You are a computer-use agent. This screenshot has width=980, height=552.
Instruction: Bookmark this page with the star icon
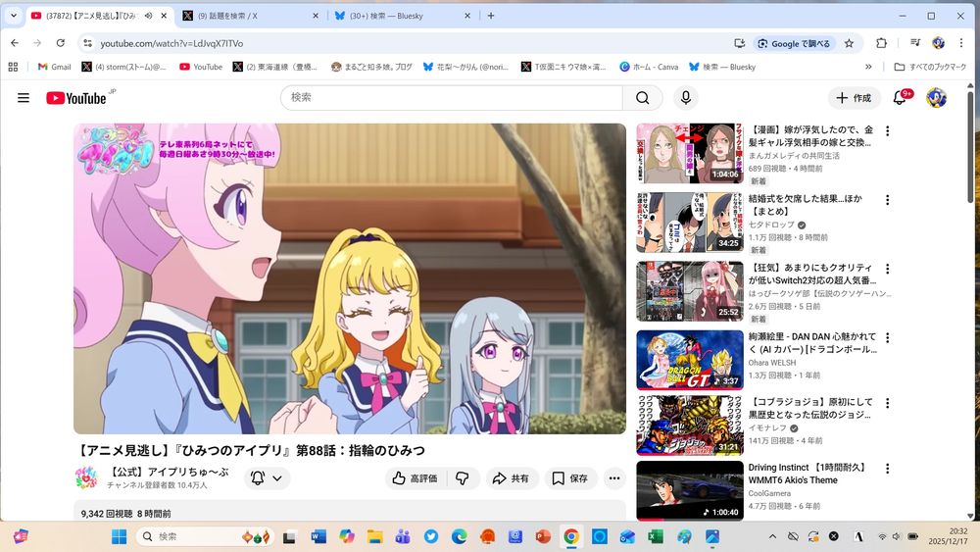coord(849,43)
